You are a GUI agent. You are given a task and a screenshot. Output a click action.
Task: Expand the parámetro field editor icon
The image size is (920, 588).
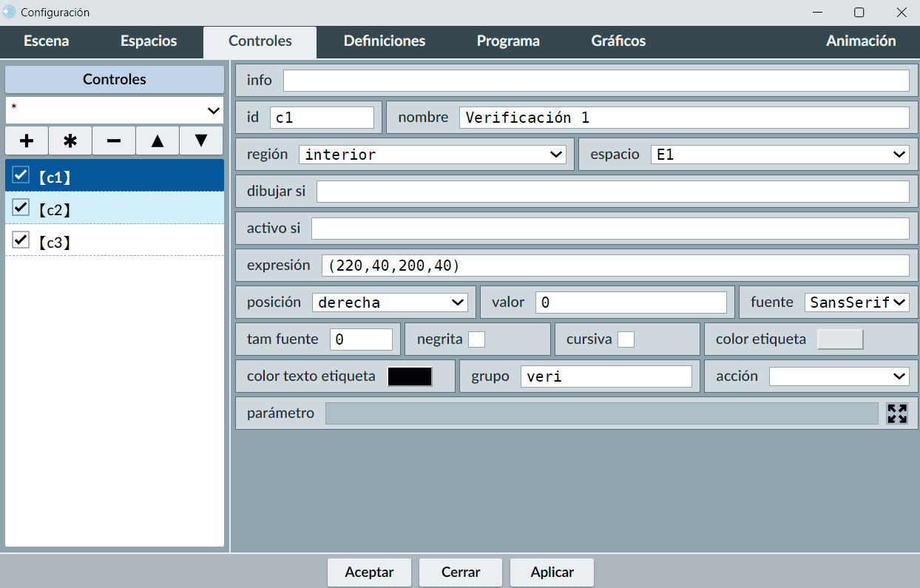point(897,413)
